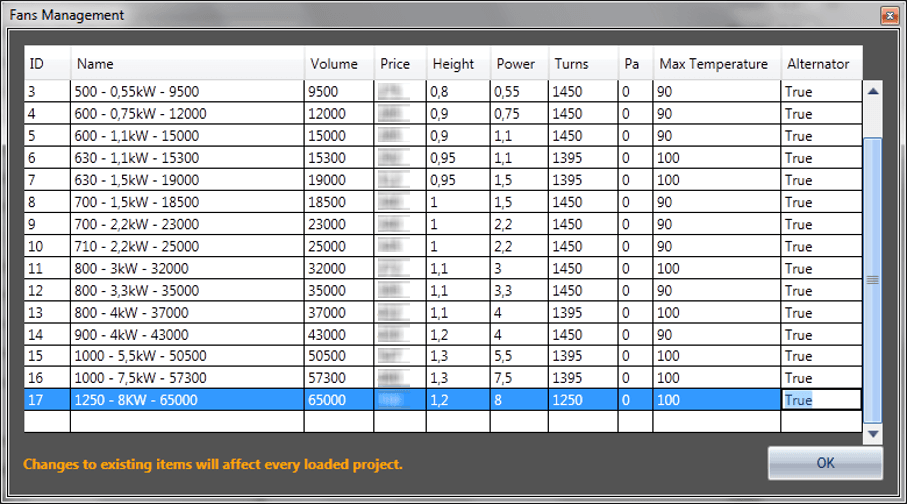Click Height cell 1,2 in row 14

tap(458, 334)
